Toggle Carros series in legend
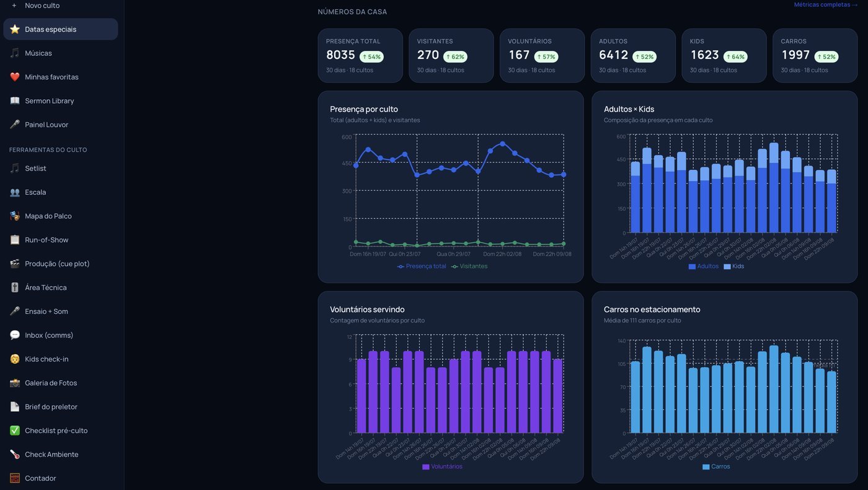The height and width of the screenshot is (490, 868). (716, 466)
